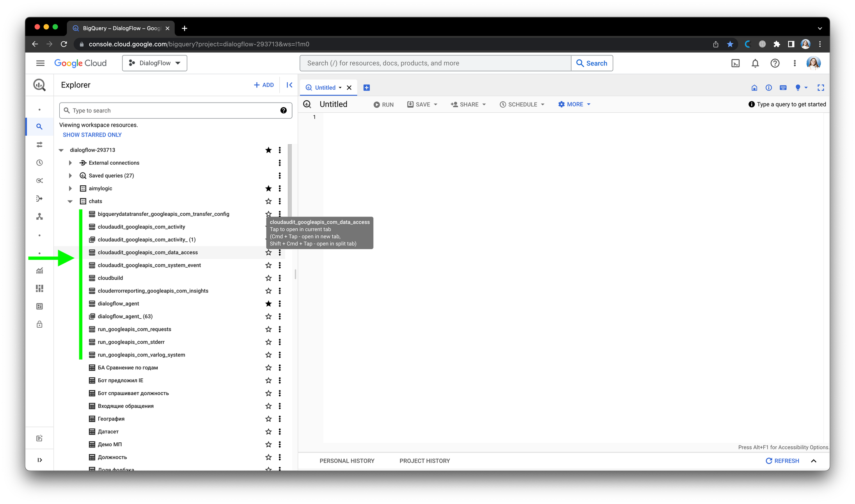Refresh the history panel

pos(782,461)
